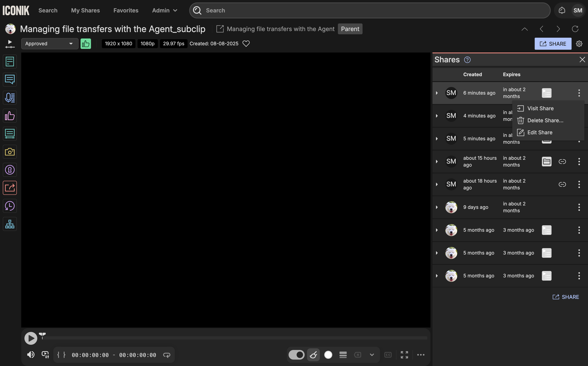Viewport: 588px width, 366px height.
Task: Click the blue SHARE button at the top
Action: coord(553,44)
